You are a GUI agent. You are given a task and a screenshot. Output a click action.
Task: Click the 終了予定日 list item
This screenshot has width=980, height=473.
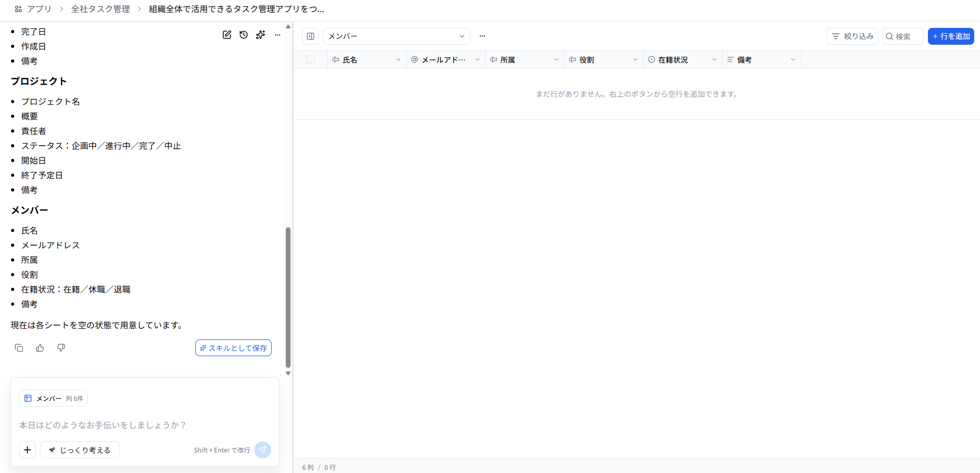[x=42, y=175]
